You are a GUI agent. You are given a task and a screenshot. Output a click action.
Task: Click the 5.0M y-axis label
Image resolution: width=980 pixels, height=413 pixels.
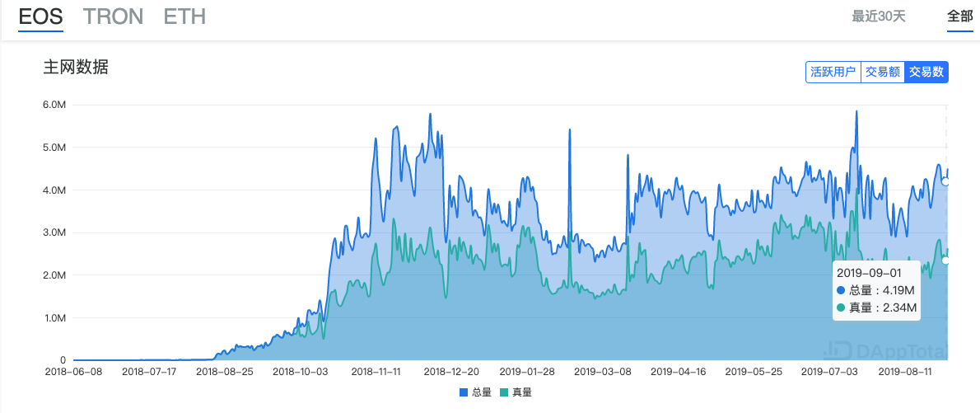tap(54, 147)
